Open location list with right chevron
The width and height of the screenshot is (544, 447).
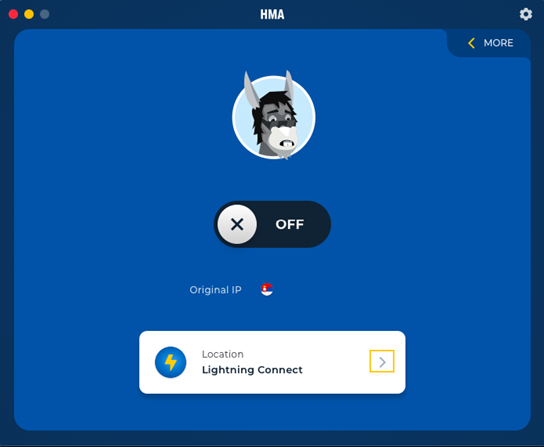(x=382, y=361)
